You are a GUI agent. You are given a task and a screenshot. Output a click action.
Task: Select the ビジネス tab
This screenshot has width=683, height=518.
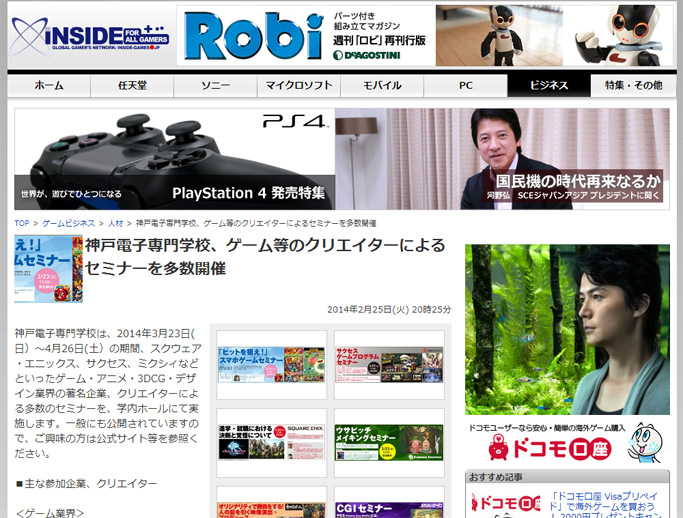pos(549,85)
